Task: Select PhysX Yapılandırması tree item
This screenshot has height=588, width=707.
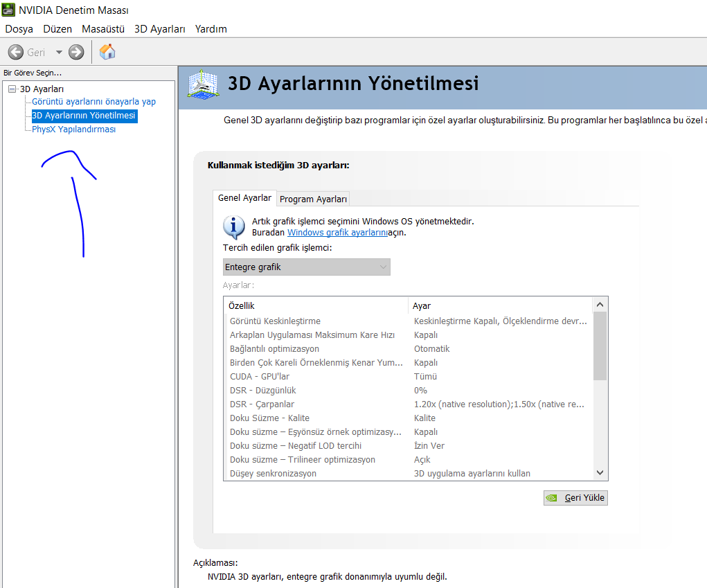Action: point(73,129)
